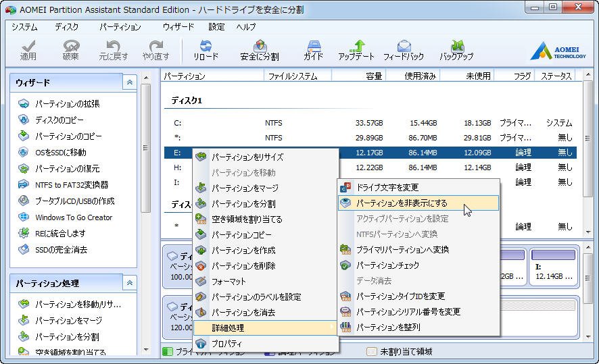Select パーティションを作成 in the context menu
Image resolution: width=599 pixels, height=364 pixels.
click(x=266, y=251)
